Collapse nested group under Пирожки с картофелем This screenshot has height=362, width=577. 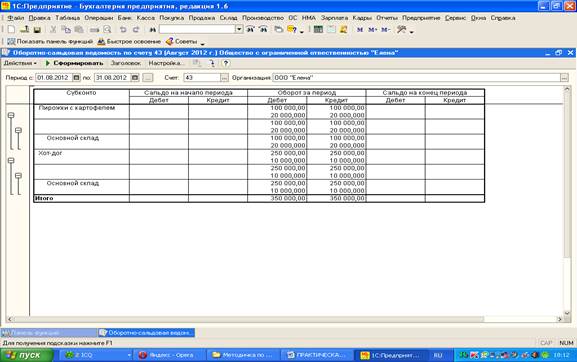(x=18, y=131)
